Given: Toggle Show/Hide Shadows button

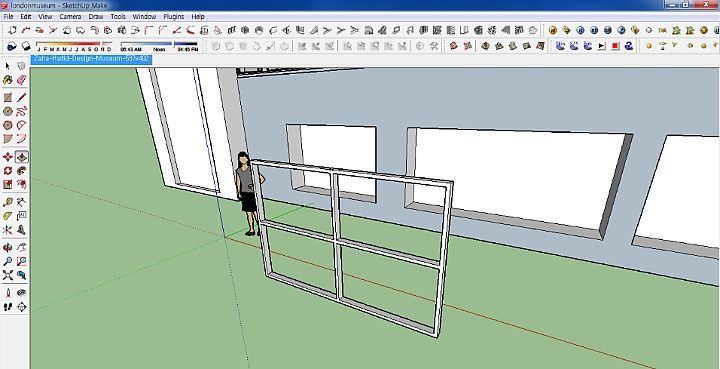Looking at the screenshot, I should 26,46.
